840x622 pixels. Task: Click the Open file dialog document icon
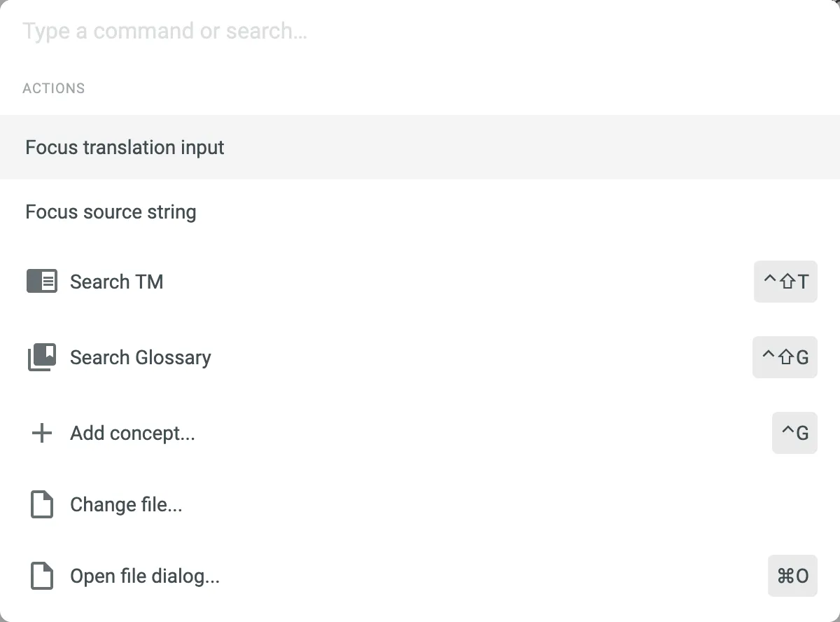42,576
